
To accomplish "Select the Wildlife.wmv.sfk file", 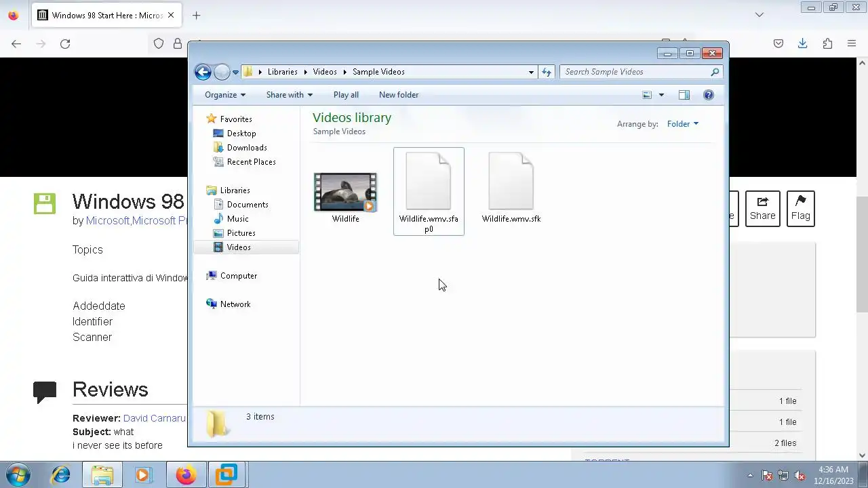I will tap(511, 188).
